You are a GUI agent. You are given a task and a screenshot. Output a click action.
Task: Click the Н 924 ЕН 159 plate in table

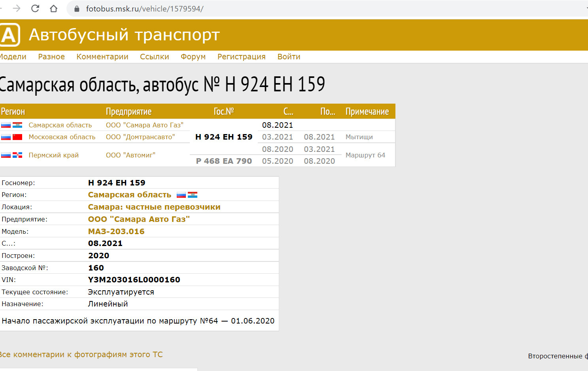coord(224,137)
